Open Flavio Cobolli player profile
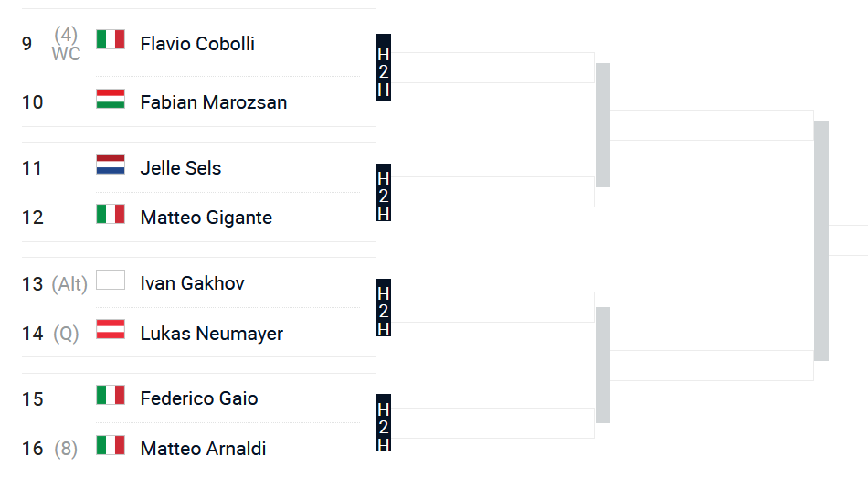868x478 pixels. [197, 44]
